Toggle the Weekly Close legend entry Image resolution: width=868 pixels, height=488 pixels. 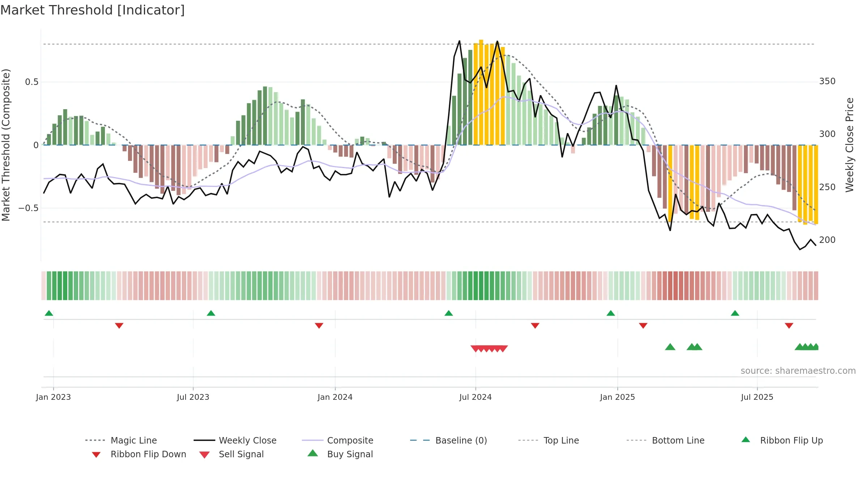(235, 440)
